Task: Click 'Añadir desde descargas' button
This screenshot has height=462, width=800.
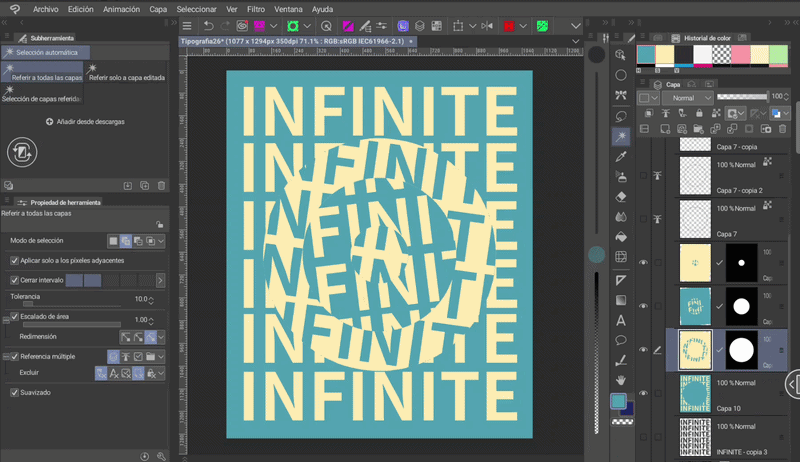Action: (x=84, y=121)
